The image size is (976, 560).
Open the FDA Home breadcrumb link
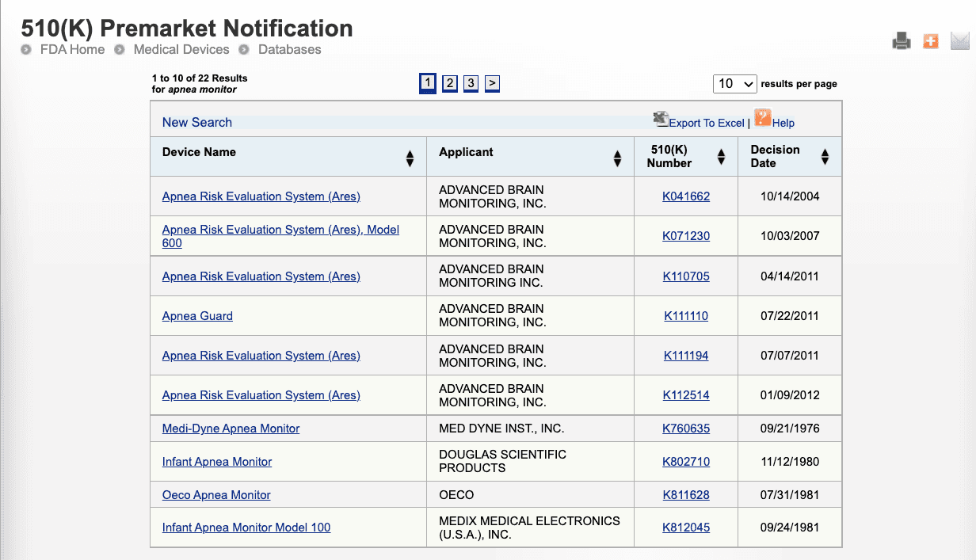72,49
